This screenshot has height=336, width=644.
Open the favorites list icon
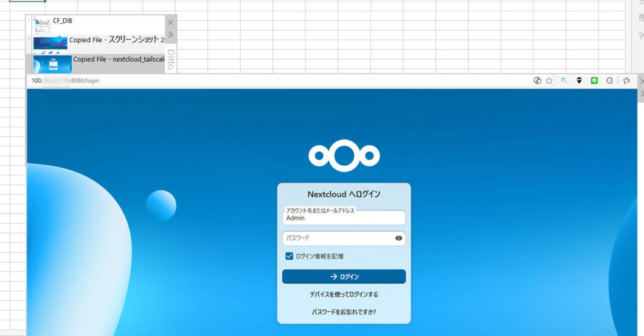coord(626,80)
